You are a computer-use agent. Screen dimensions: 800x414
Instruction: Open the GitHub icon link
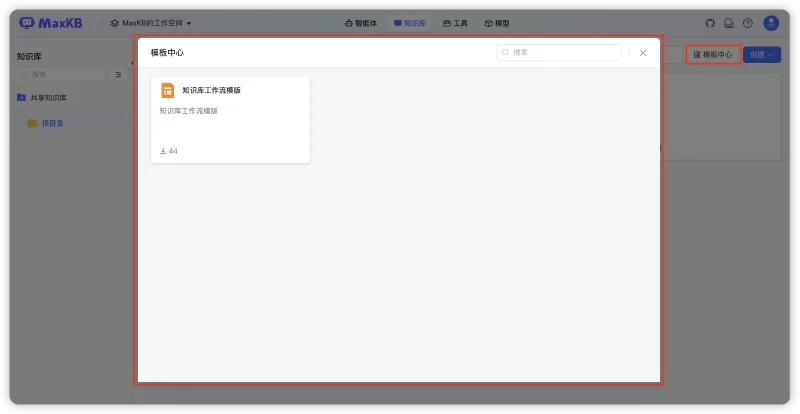click(710, 23)
